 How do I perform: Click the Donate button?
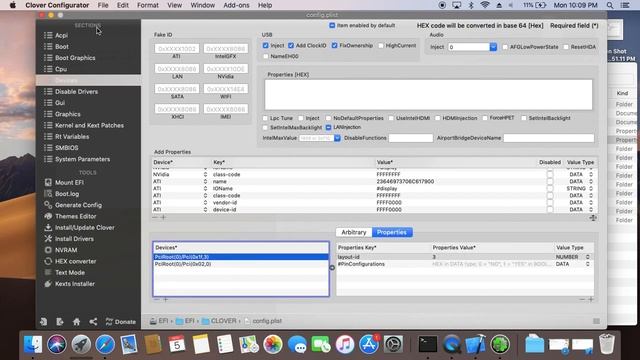tap(121, 322)
